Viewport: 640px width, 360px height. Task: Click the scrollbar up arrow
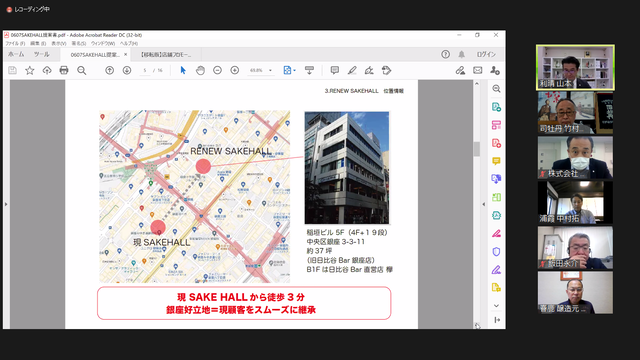pos(476,83)
